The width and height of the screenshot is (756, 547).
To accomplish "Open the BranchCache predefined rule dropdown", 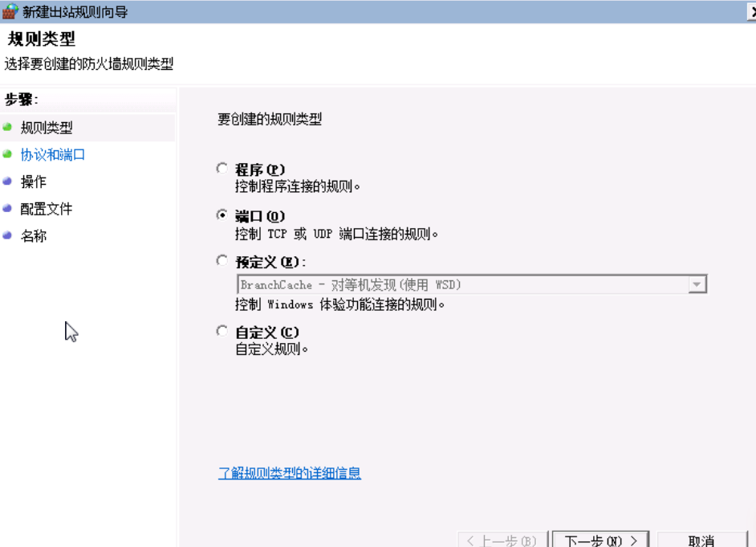I will pyautogui.click(x=697, y=284).
